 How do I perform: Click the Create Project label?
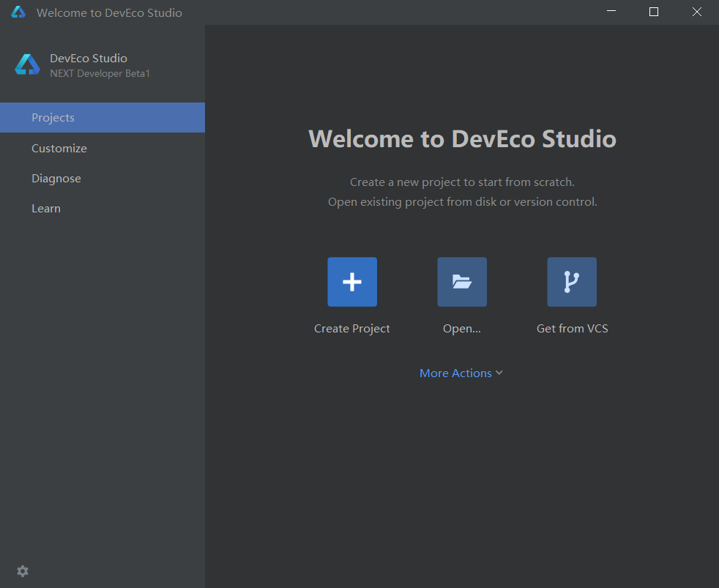[351, 328]
